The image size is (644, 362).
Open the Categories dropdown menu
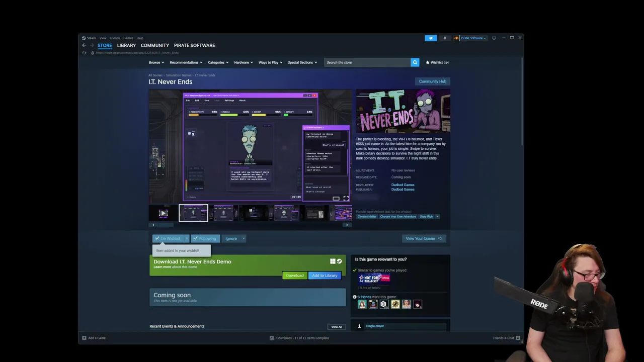coord(218,62)
